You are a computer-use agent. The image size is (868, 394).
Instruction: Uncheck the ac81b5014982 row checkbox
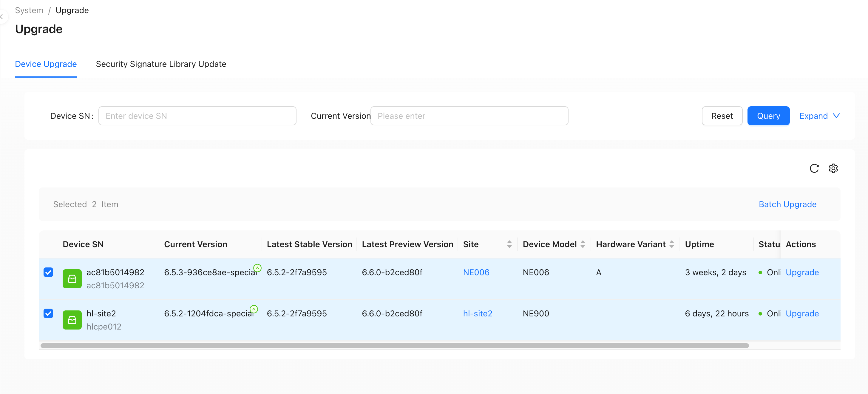pos(49,272)
